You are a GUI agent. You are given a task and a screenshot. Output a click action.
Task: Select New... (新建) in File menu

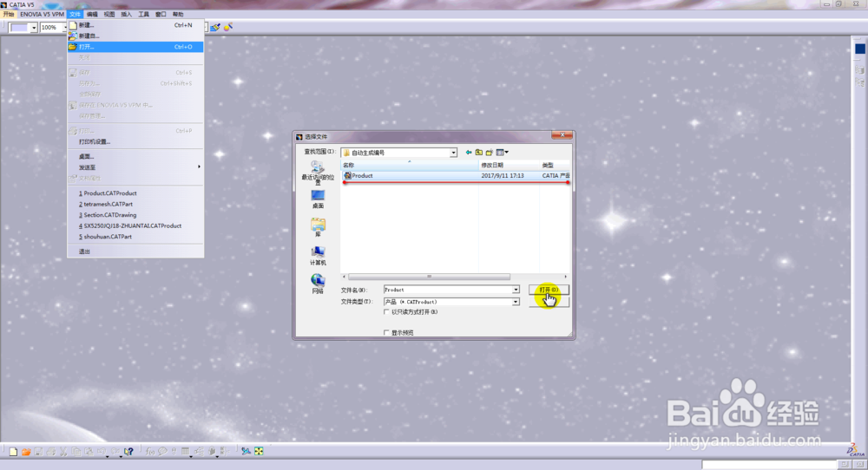(x=135, y=25)
